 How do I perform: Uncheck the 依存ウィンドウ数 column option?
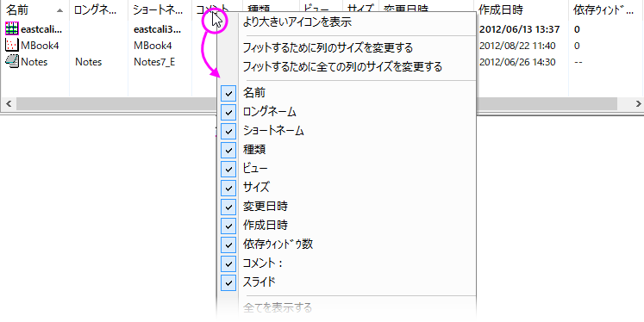click(228, 245)
